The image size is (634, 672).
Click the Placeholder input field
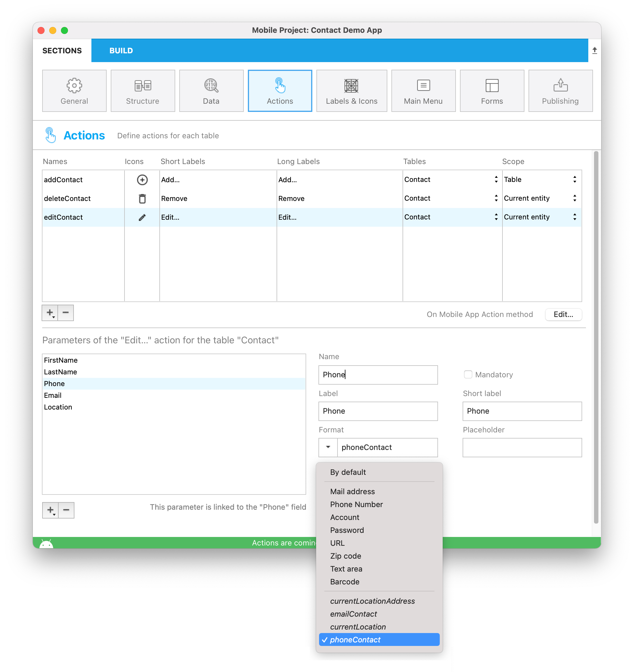pyautogui.click(x=522, y=448)
